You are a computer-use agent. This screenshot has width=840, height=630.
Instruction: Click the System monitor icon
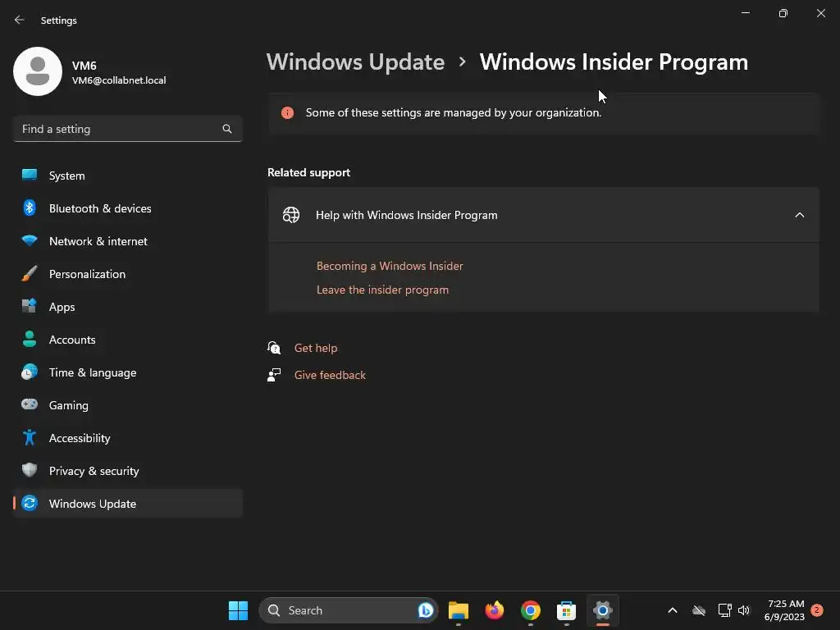pyautogui.click(x=30, y=176)
